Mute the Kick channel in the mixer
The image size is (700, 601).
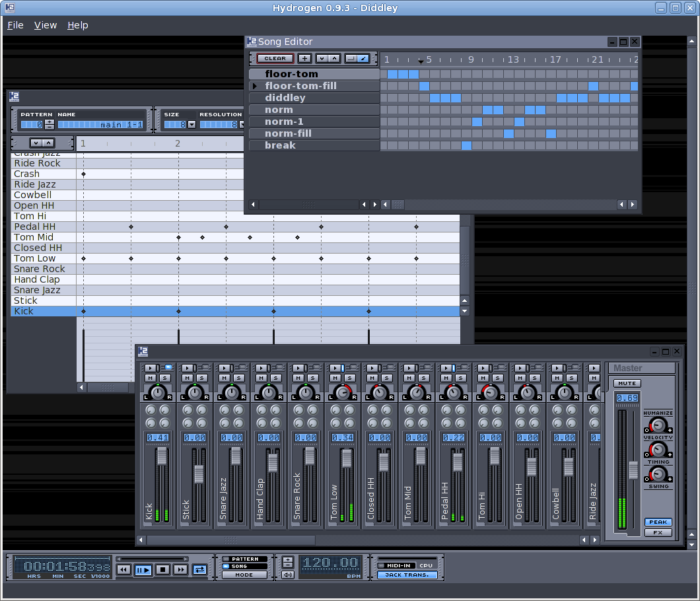(x=151, y=378)
